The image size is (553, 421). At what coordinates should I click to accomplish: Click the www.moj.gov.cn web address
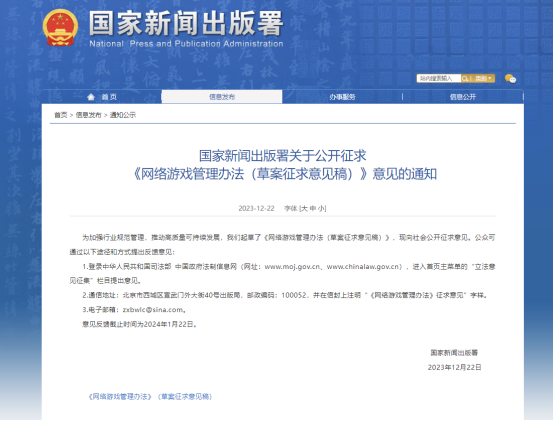coord(292,267)
